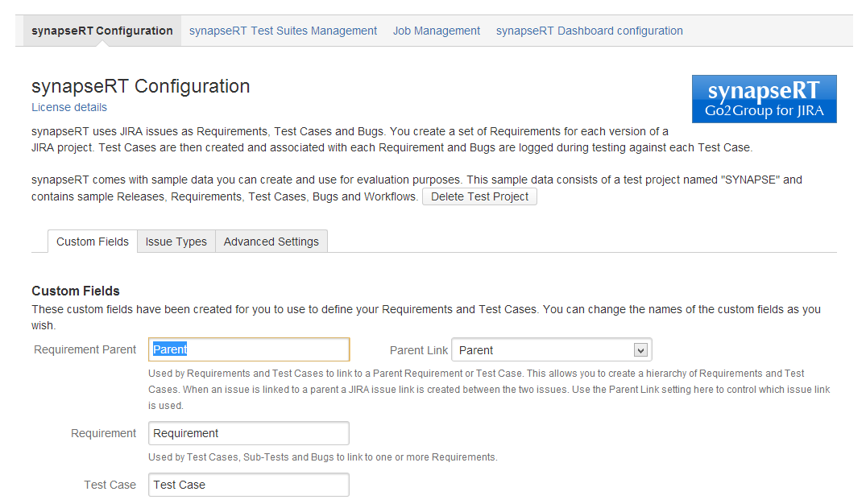The width and height of the screenshot is (866, 504).
Task: Click the Test Case name field
Action: [249, 485]
